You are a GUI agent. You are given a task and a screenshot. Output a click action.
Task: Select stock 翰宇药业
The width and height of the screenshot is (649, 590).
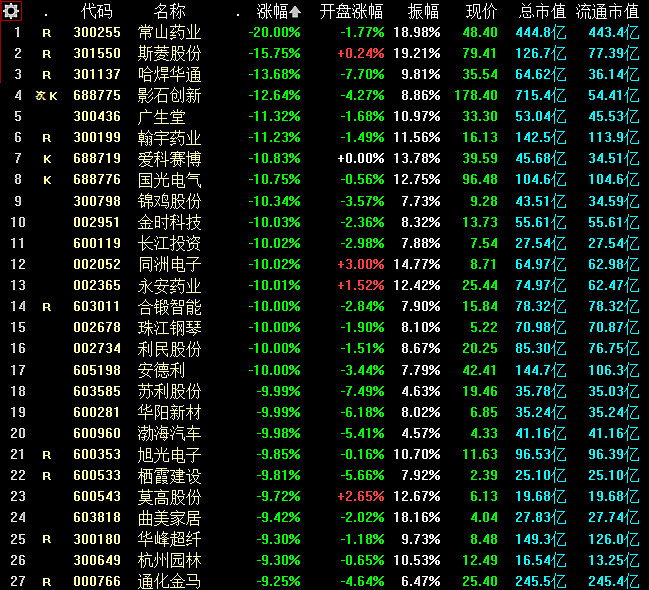pos(169,137)
